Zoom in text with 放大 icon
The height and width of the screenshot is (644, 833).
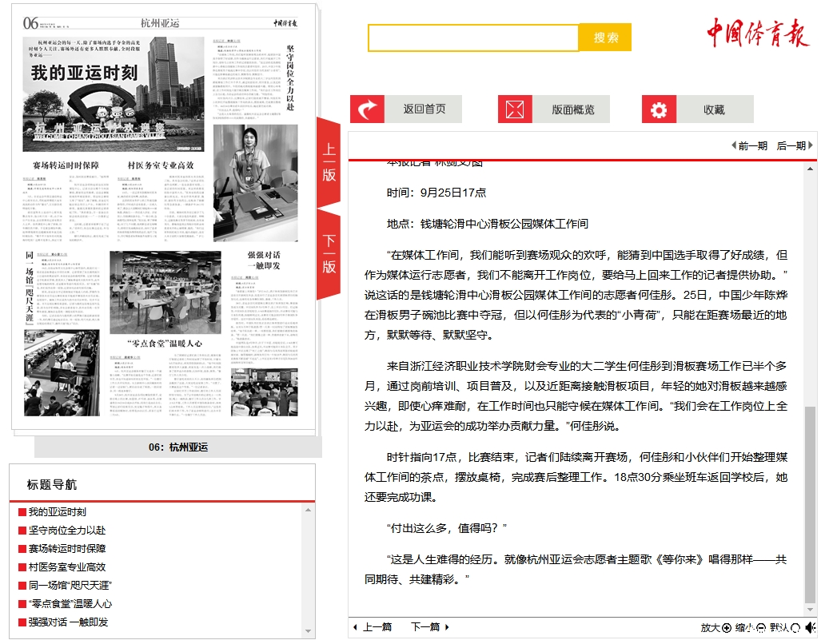[727, 628]
